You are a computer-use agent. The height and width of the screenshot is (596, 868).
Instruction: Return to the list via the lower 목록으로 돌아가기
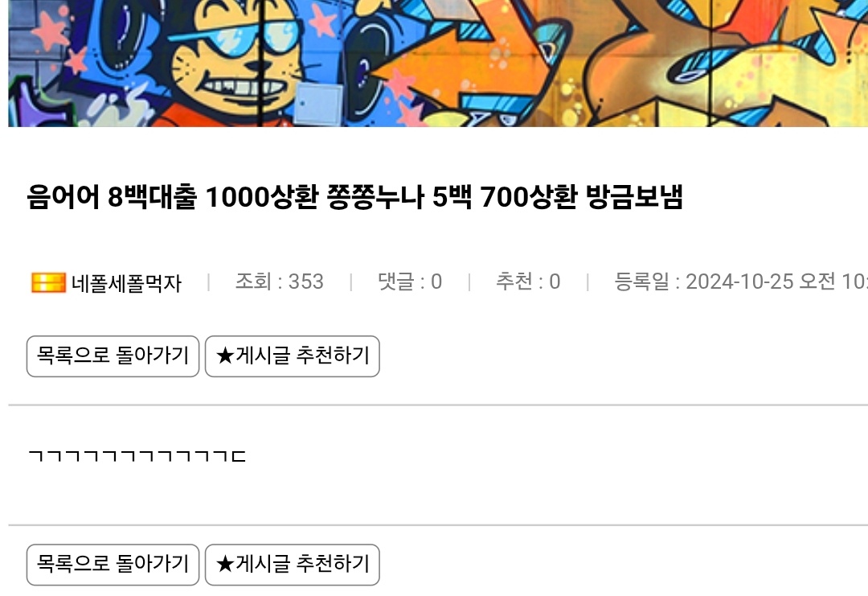pyautogui.click(x=113, y=565)
